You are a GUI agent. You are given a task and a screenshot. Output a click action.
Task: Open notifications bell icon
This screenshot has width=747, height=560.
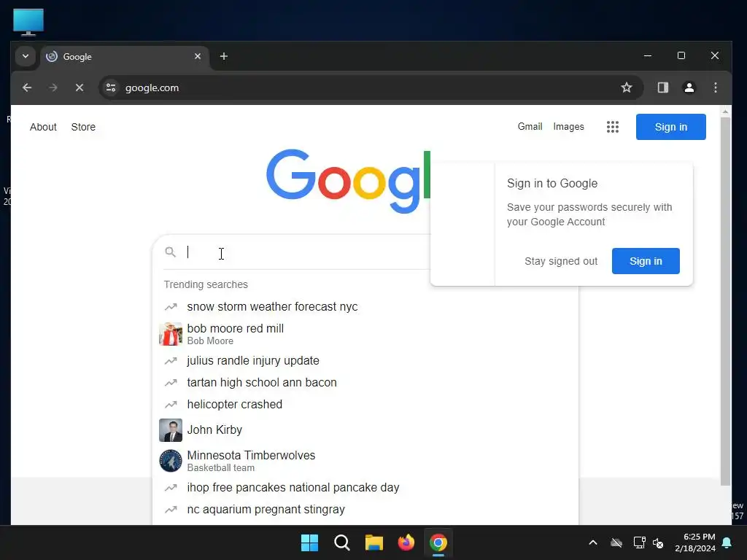tap(727, 542)
